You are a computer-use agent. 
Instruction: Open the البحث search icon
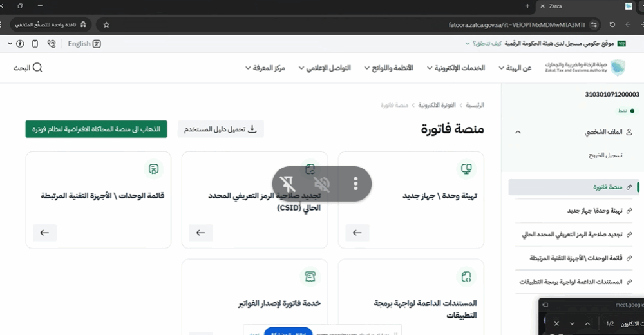click(x=37, y=68)
